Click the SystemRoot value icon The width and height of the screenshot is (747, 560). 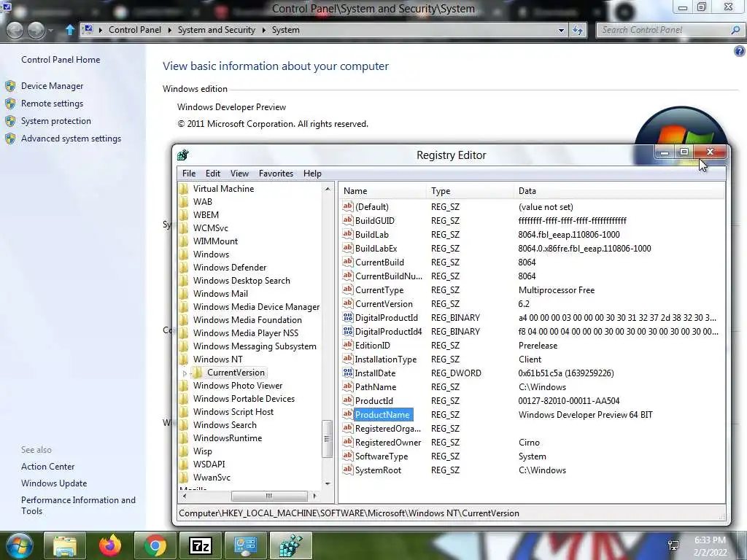pyautogui.click(x=348, y=470)
